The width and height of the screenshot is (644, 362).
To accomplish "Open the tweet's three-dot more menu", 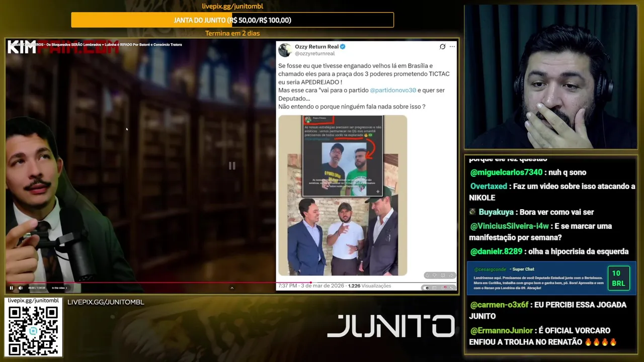I will coord(452,47).
